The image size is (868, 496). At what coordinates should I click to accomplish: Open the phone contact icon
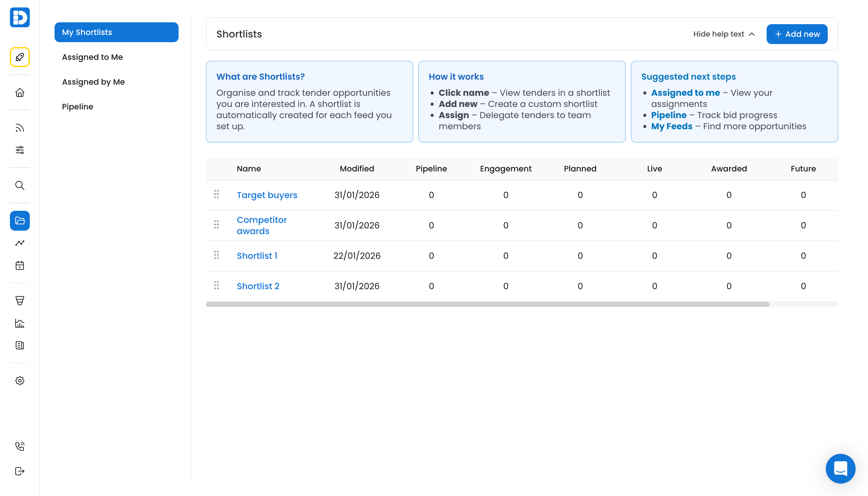(x=20, y=446)
